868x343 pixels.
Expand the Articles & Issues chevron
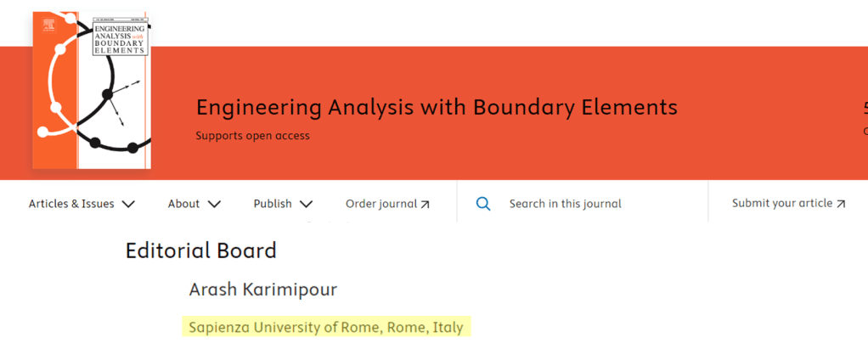tap(128, 204)
